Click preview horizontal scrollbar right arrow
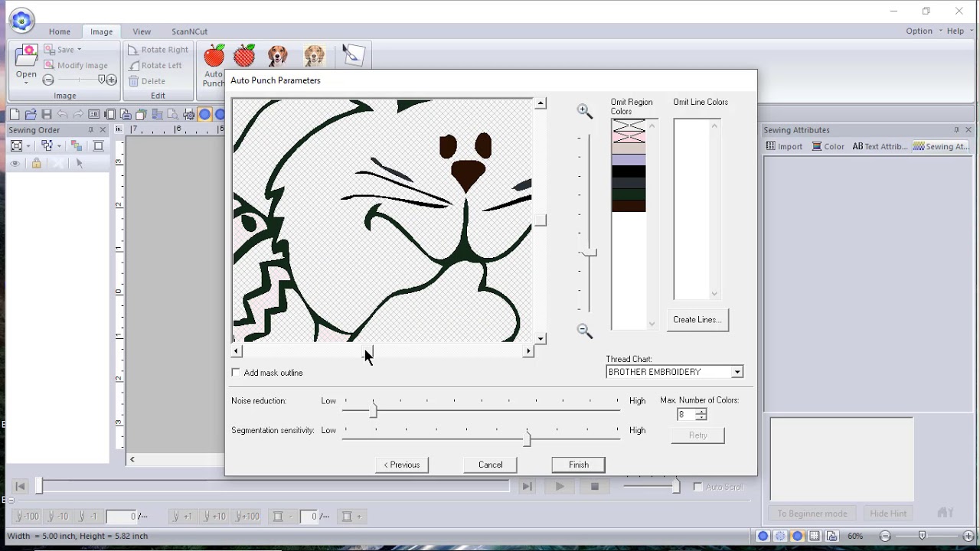Screen dimensions: 980x551 528,351
